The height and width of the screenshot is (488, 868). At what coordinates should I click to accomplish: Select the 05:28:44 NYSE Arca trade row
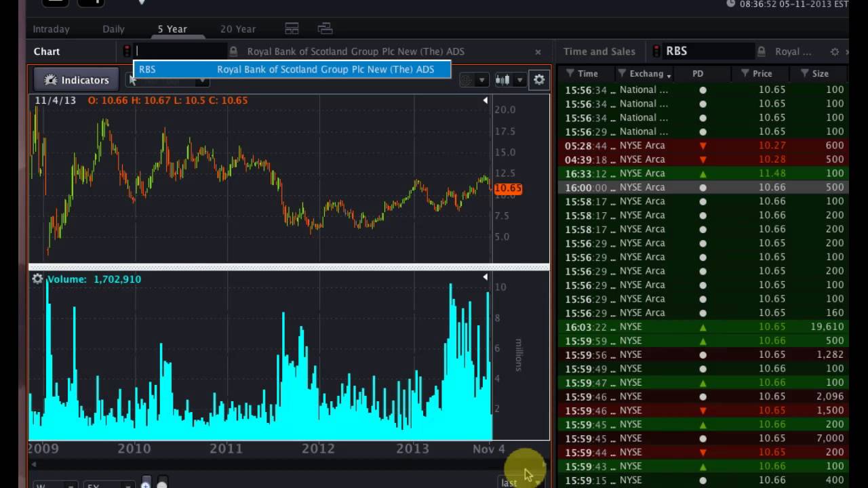coord(703,146)
